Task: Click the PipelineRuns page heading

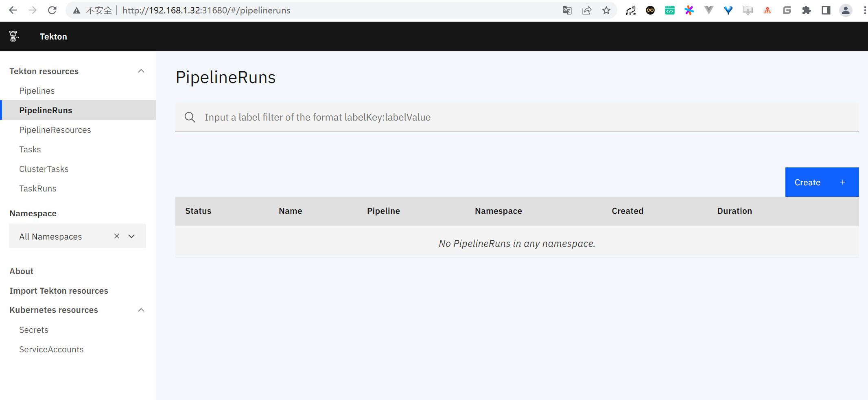Action: [226, 77]
